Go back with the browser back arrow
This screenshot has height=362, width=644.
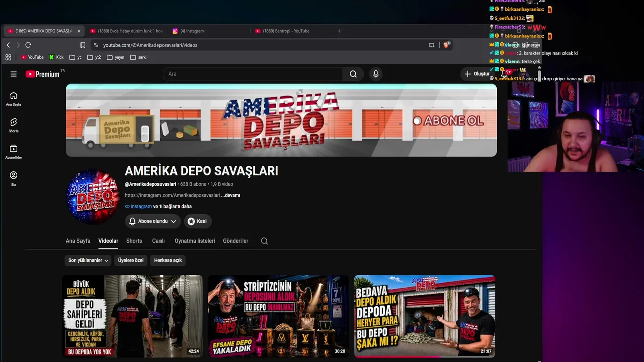click(8, 45)
